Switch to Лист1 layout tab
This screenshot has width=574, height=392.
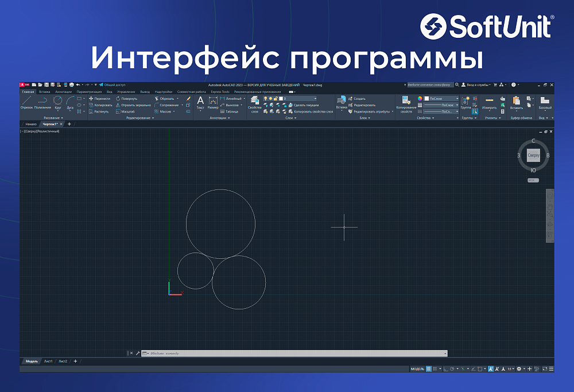point(48,361)
